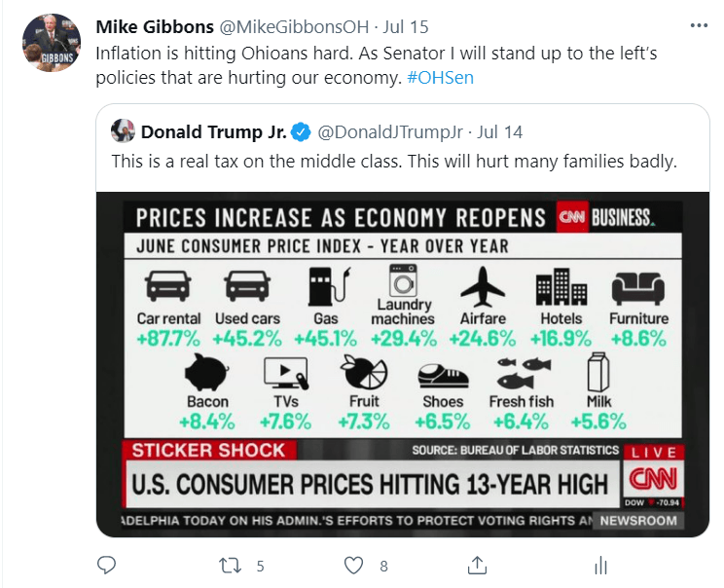724x588 pixels.
Task: Open the three-dot more options menu
Action: click(699, 26)
